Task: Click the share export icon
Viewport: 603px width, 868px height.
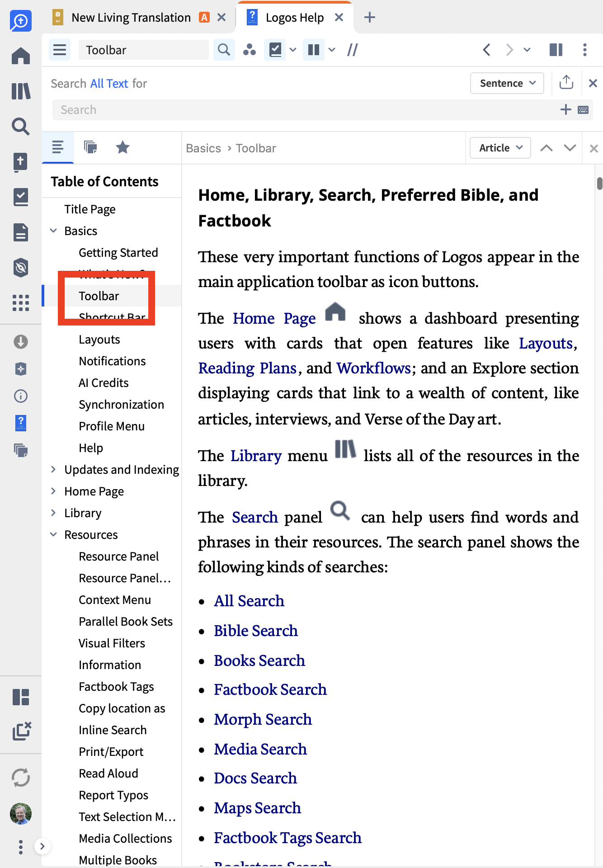Action: [566, 83]
